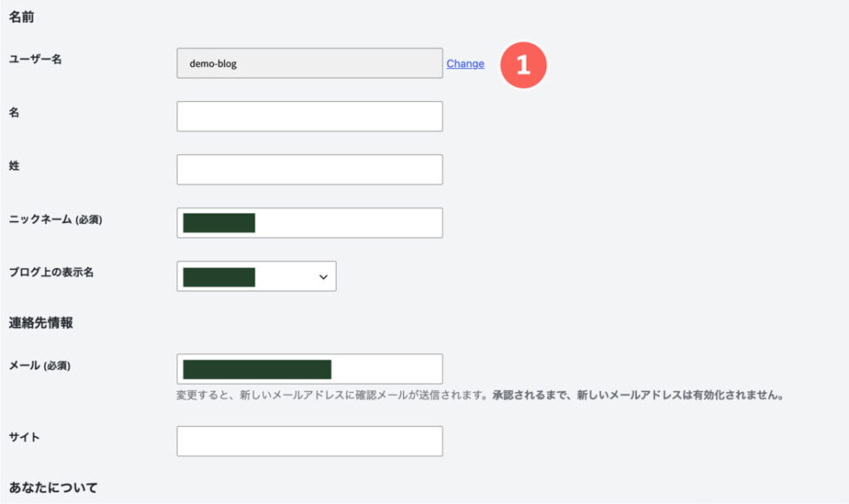Open the ブログ上の表示名 dropdown
The height and width of the screenshot is (504, 849).
[256, 276]
